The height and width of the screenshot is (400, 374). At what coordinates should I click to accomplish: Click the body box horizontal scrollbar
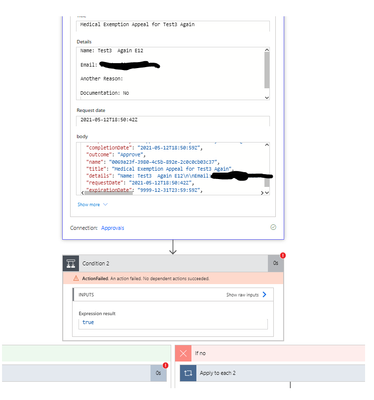109,193
